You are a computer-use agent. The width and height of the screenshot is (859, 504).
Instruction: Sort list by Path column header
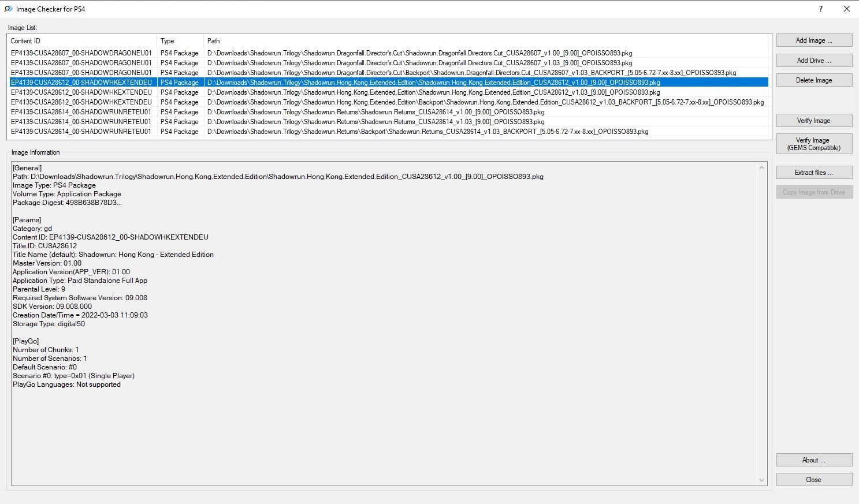tap(486, 41)
